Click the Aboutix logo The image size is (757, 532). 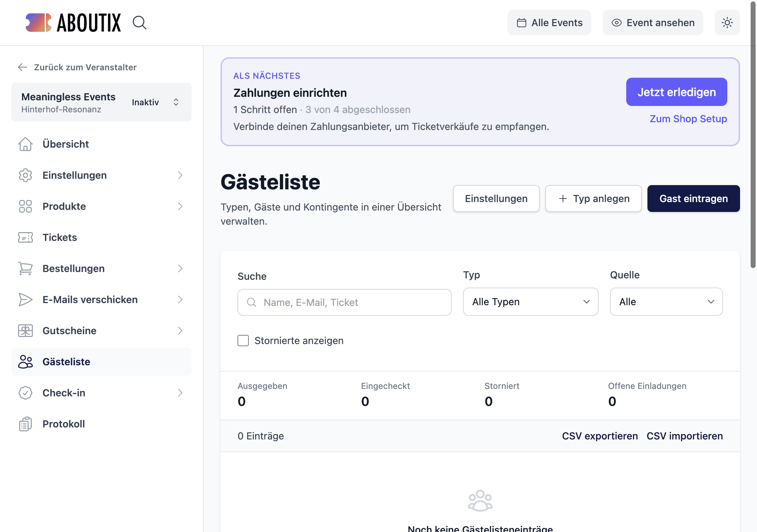coord(73,23)
